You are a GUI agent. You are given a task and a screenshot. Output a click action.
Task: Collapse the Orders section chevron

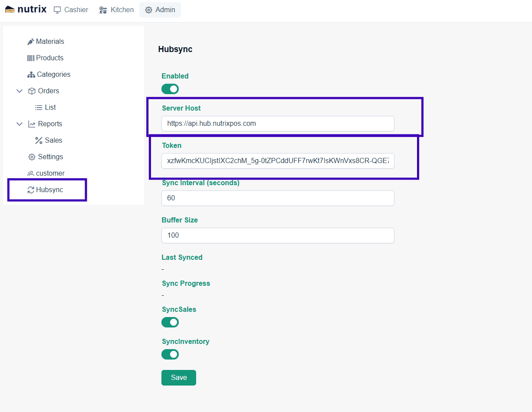click(19, 91)
